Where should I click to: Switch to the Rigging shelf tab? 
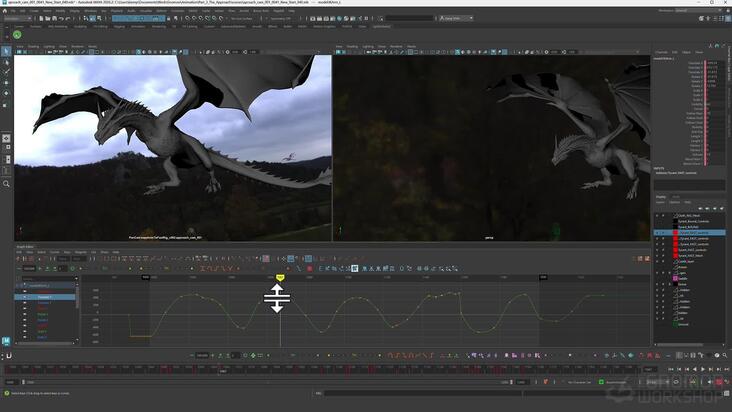[x=120, y=27]
